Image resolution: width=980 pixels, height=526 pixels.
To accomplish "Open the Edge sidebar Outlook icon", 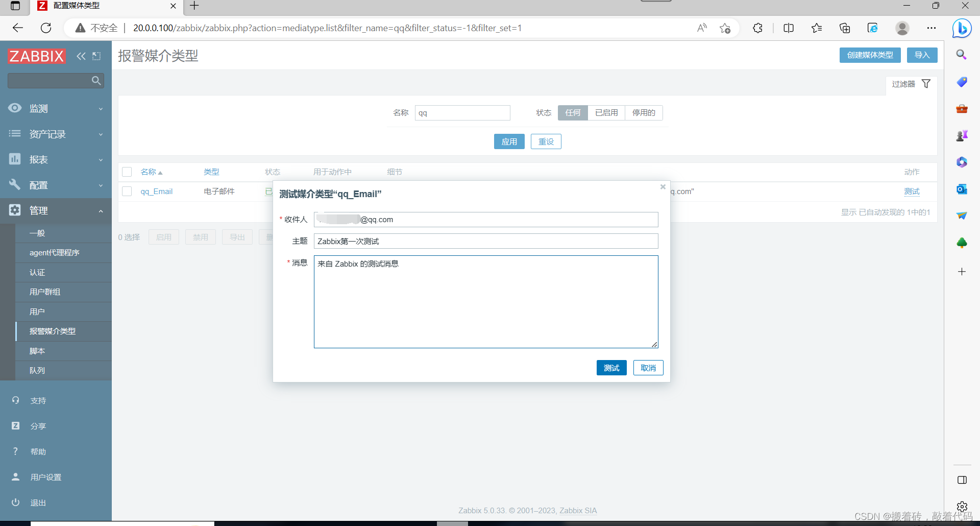I will coord(962,189).
